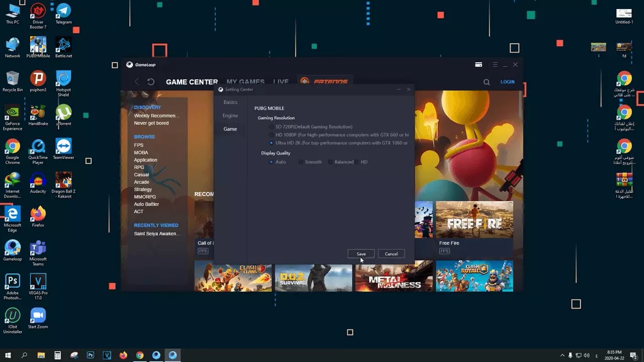Open Battle.net desktop shortcut
The image size is (644, 362).
pos(63,47)
